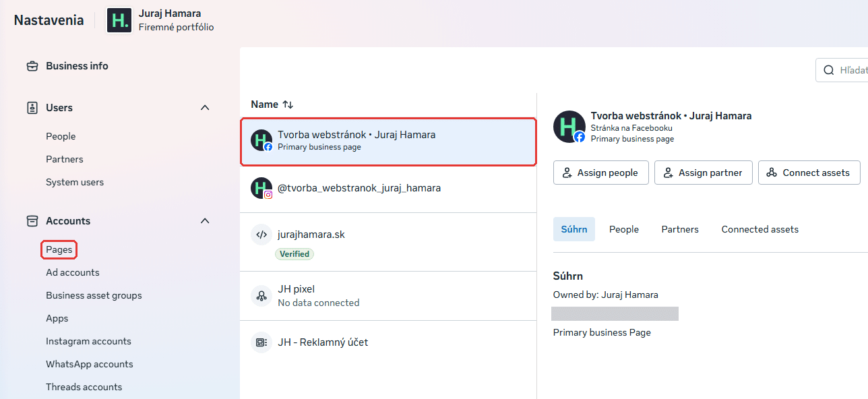
Task: Open Business info settings
Action: coord(77,66)
